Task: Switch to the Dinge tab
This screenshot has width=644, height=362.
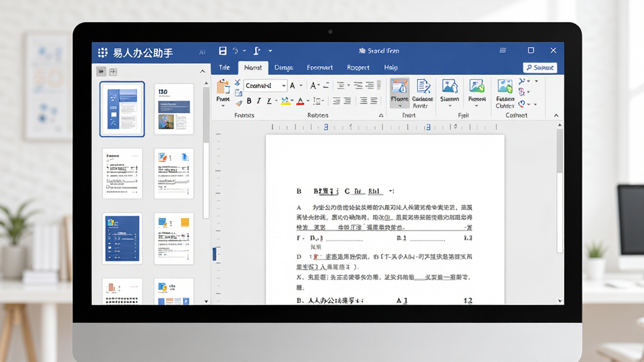Action: [284, 67]
